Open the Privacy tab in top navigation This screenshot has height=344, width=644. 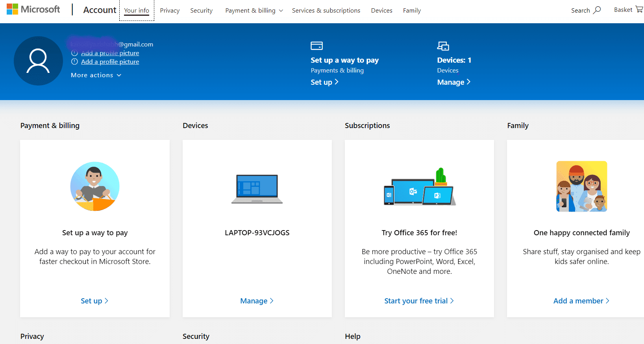[170, 11]
